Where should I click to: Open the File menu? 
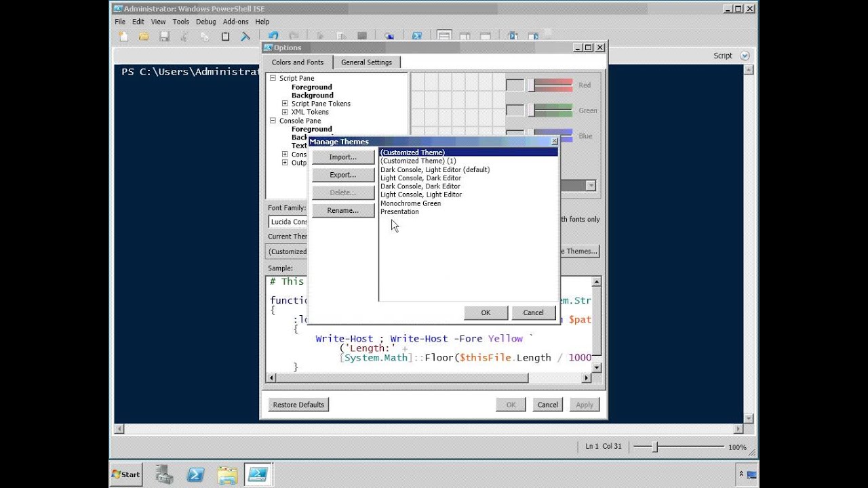[120, 22]
